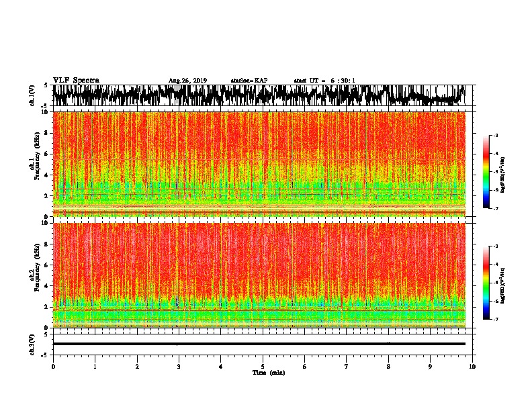The height and width of the screenshot is (411, 532).
Task: Click the date label "Aug.26, 2019"
Action: (187, 81)
